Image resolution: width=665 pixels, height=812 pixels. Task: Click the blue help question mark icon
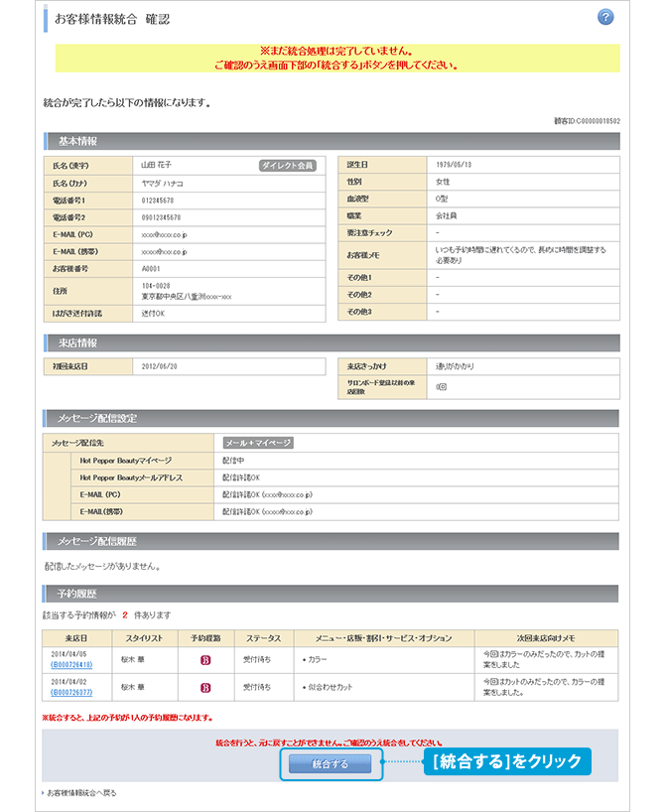click(x=605, y=18)
